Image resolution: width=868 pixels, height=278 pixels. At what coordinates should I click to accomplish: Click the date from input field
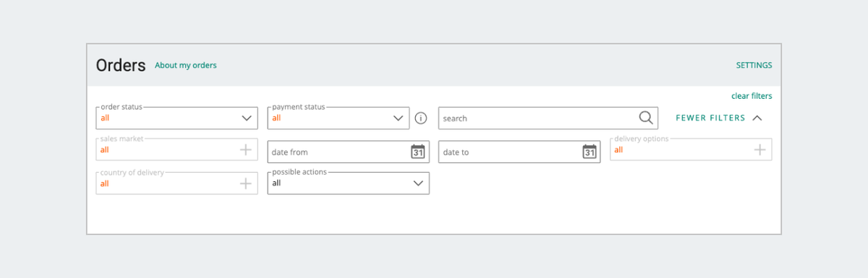(x=348, y=152)
